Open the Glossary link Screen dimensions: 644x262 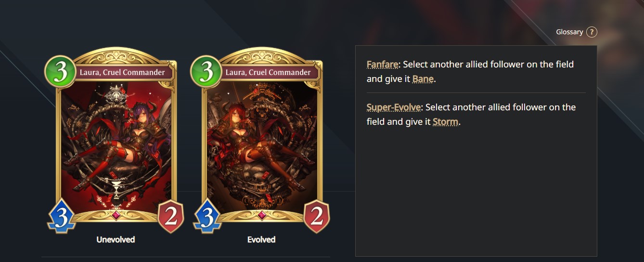(x=569, y=32)
